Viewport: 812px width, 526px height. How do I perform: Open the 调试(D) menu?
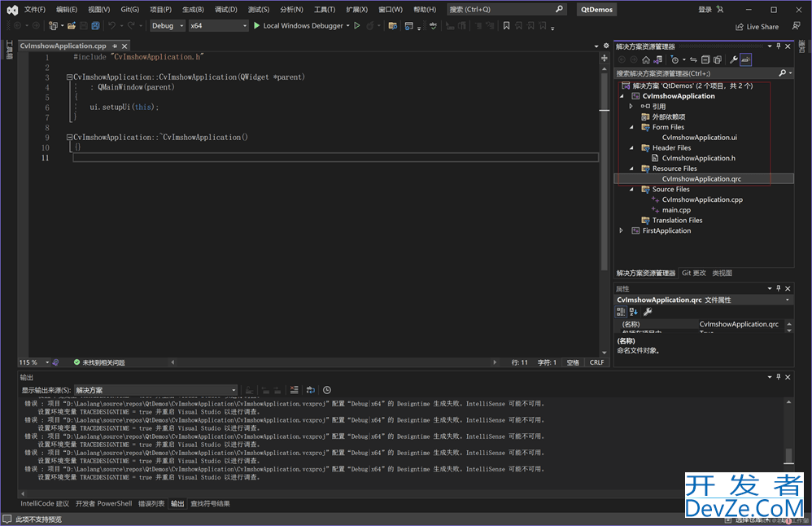(226, 9)
